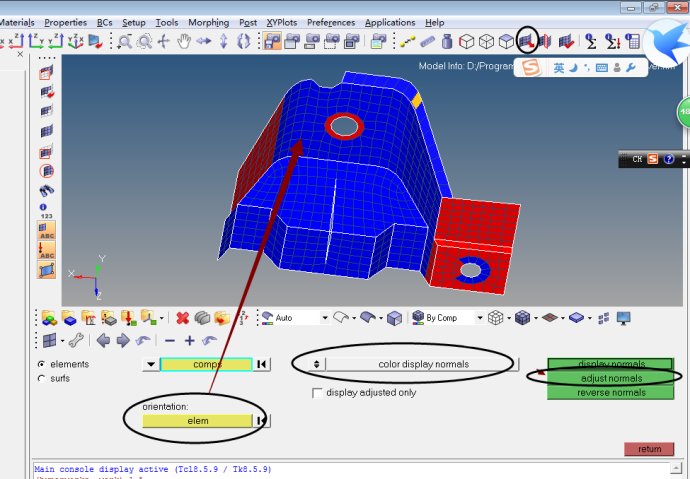
Task: Click the adjust normals button
Action: 611,378
